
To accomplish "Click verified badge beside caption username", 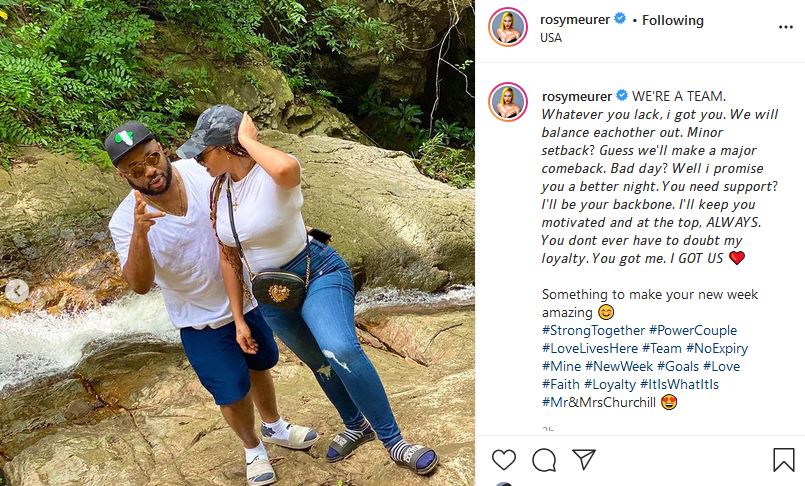I will pos(621,96).
